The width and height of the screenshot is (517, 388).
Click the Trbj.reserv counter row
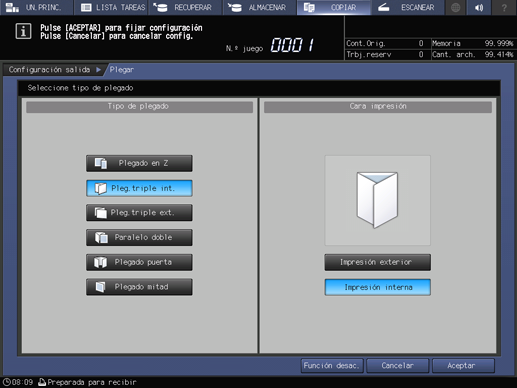(385, 54)
